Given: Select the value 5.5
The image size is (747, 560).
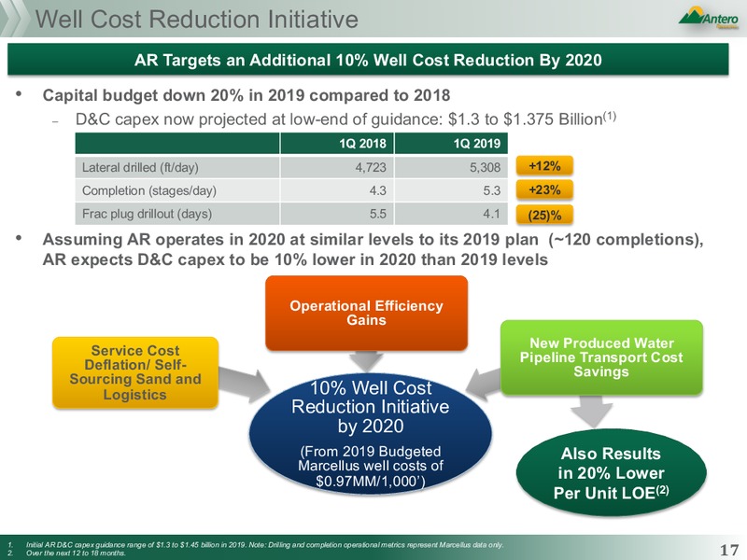Looking at the screenshot, I should (378, 214).
